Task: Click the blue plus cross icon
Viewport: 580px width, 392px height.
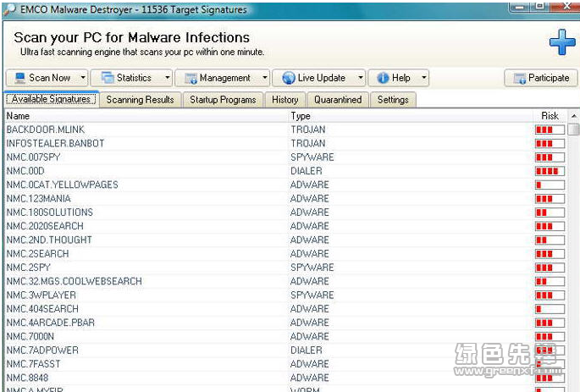Action: (x=562, y=42)
